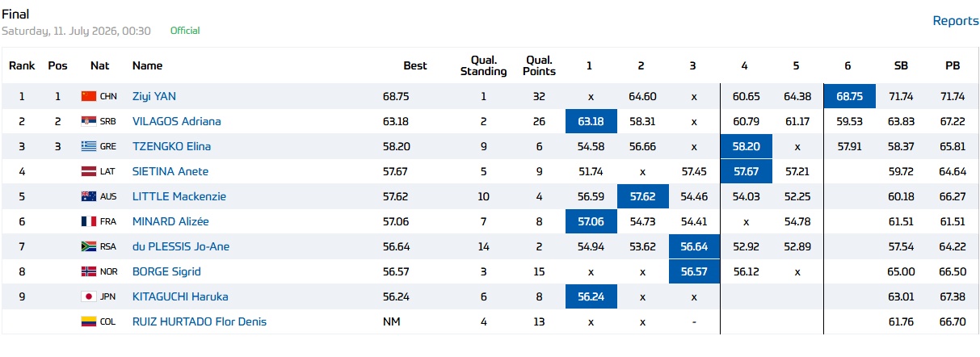
Task: Click the Rank column header
Action: [x=22, y=65]
